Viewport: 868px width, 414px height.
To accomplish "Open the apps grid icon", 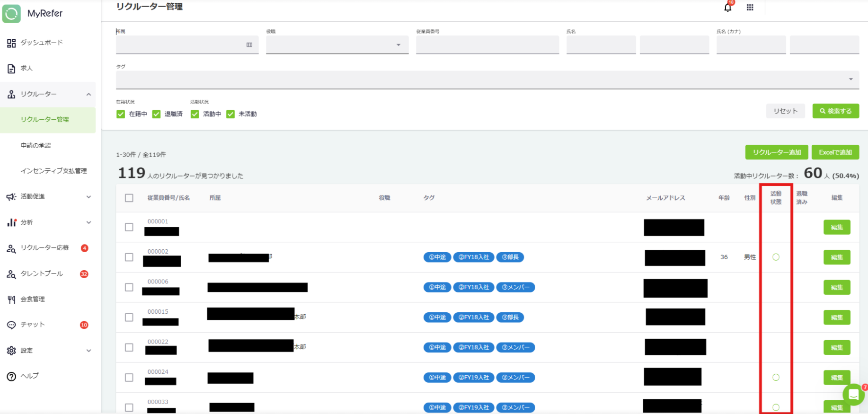I will click(750, 8).
